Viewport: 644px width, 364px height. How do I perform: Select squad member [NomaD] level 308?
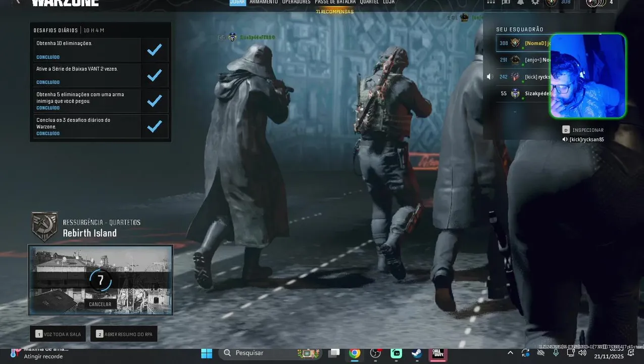coord(523,43)
